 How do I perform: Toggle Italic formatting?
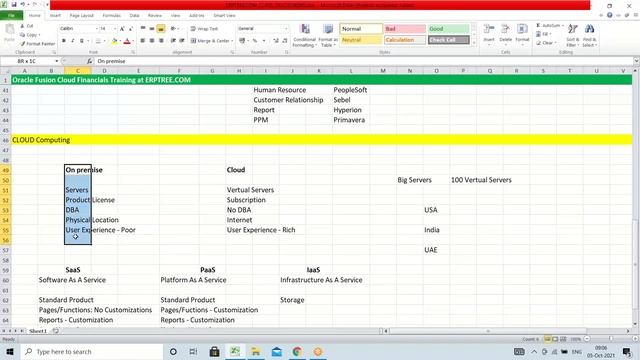pyautogui.click(x=73, y=41)
